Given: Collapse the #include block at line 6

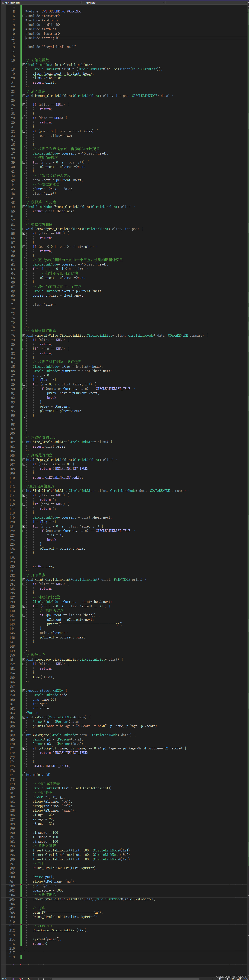Looking at the screenshot, I should (24, 16).
